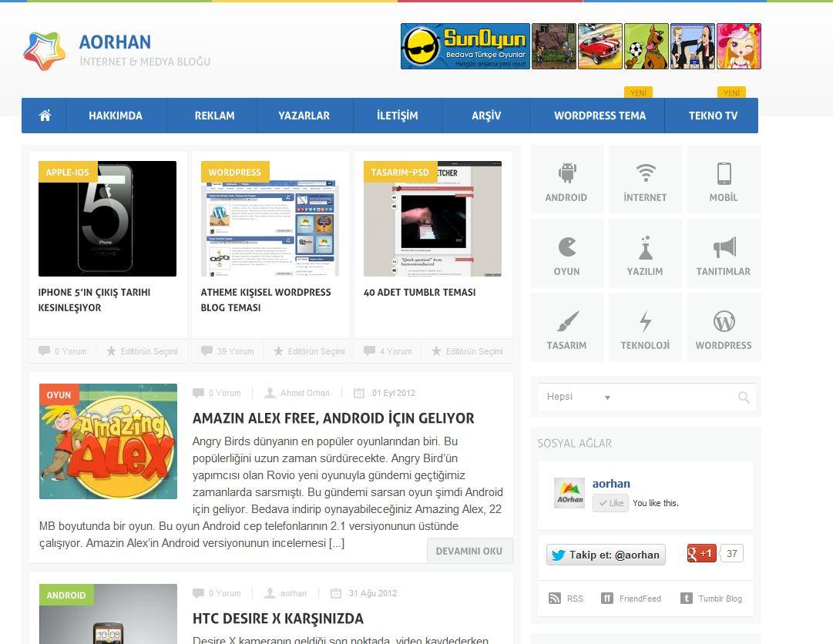Follow @aorhan on Twitter
Image resolution: width=833 pixels, height=644 pixels.
(606, 555)
